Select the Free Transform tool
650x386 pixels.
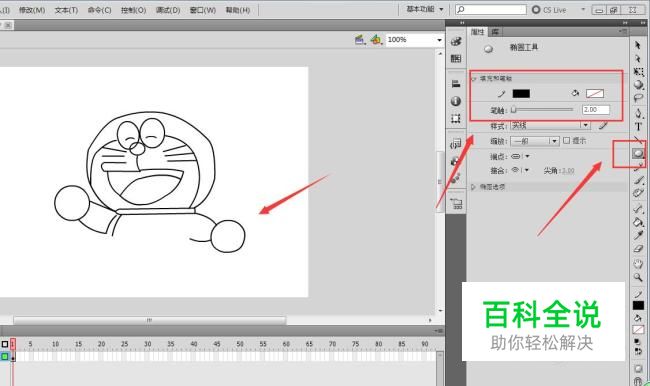(638, 72)
